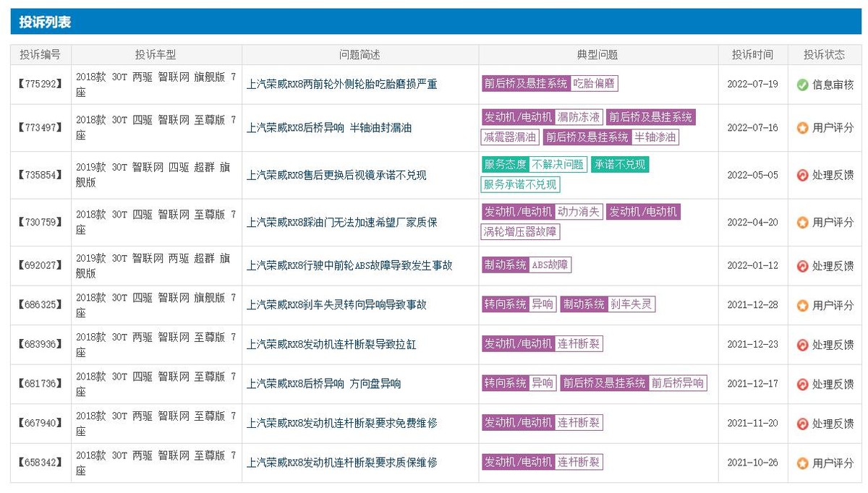Click the 投诉状态 column header
Screen dimensions: 868x493
click(x=825, y=55)
